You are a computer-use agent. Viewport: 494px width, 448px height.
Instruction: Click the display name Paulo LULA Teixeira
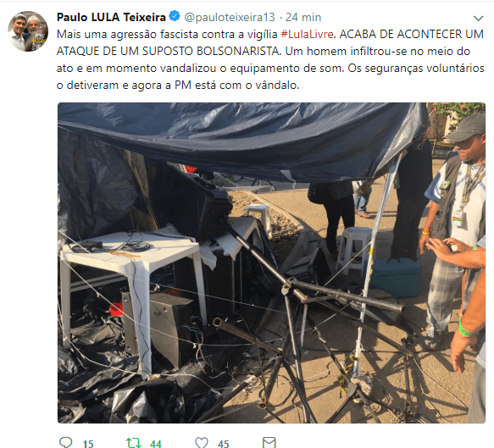click(x=111, y=17)
